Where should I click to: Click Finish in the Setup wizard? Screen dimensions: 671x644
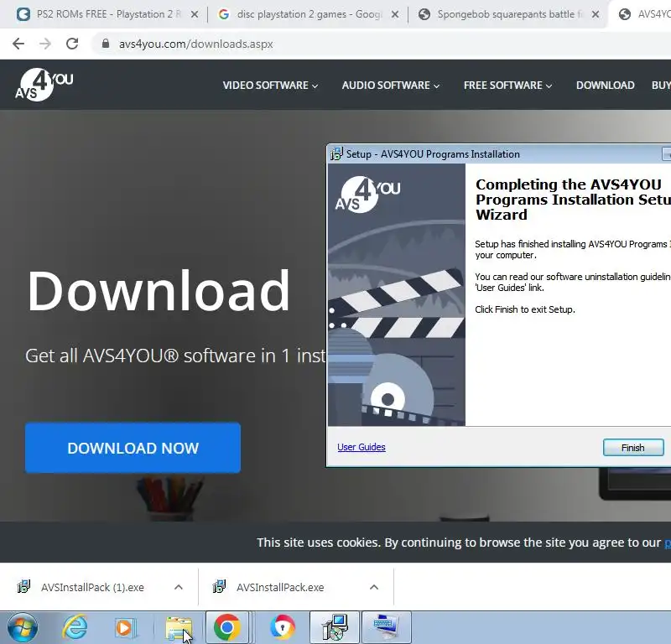coord(633,448)
